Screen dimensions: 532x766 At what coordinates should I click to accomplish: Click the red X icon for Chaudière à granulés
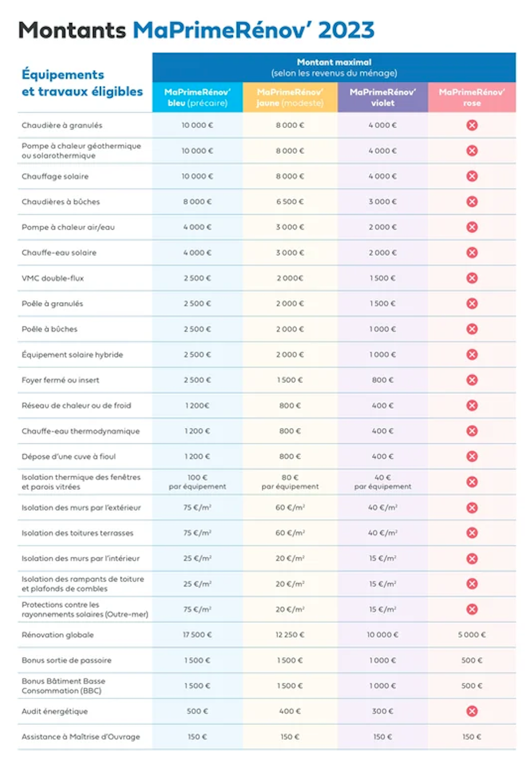[472, 125]
